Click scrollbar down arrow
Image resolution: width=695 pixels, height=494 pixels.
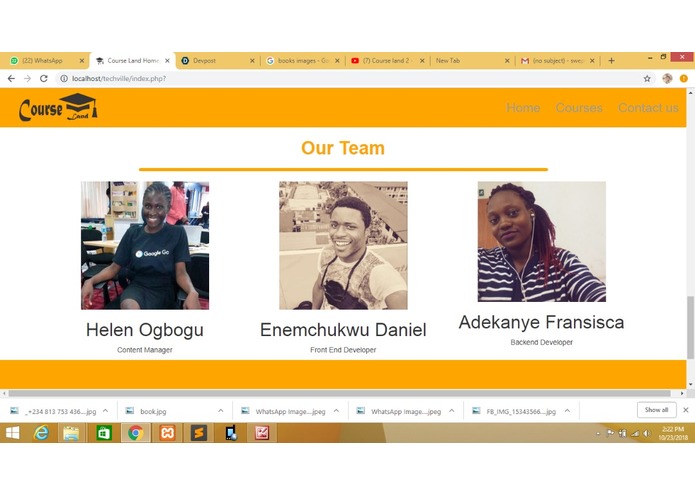tap(690, 385)
